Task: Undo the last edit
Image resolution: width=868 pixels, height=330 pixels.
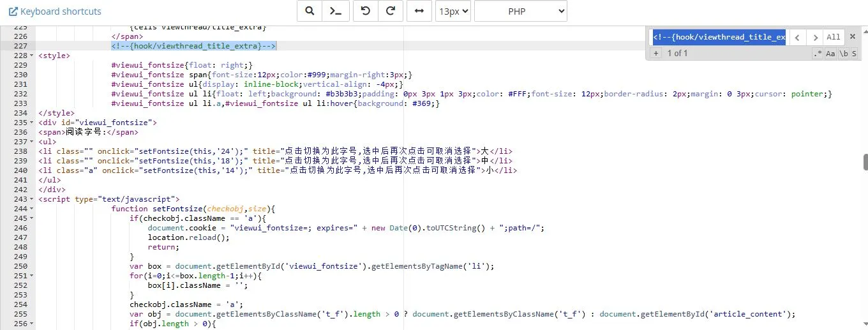Action: (x=366, y=11)
